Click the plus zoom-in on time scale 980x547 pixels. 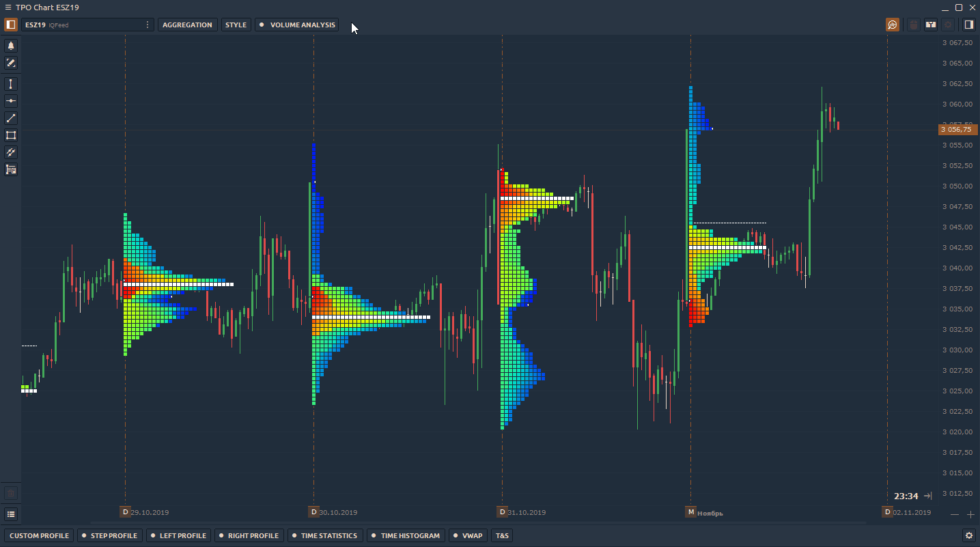(x=971, y=514)
